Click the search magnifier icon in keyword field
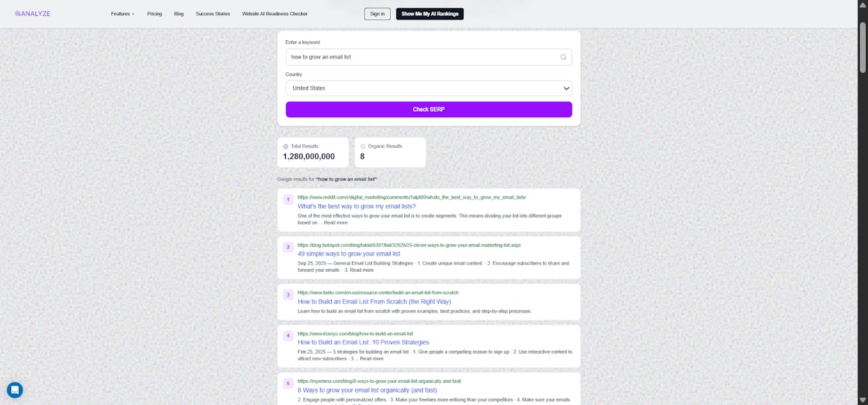The image size is (868, 405). tap(563, 57)
